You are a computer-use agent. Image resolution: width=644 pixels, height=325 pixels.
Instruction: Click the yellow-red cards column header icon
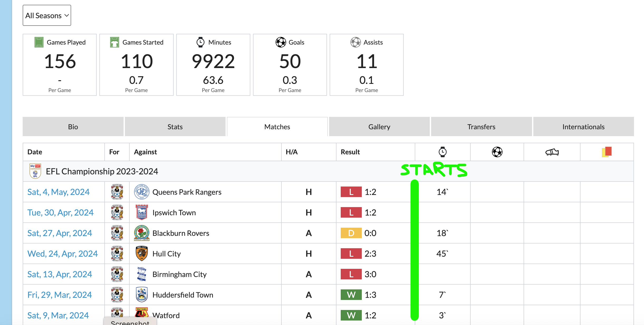click(607, 152)
